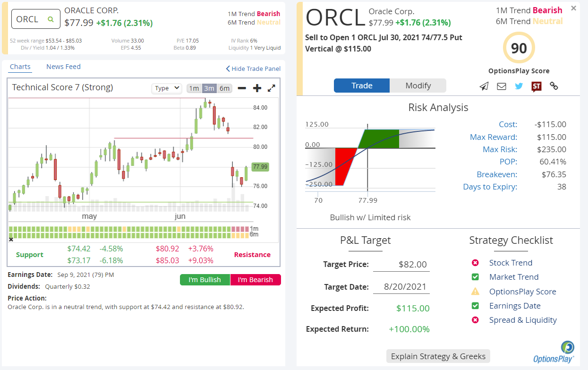Click the small x below chart trend bars
Viewport: 588px width, 370px height.
[x=11, y=240]
